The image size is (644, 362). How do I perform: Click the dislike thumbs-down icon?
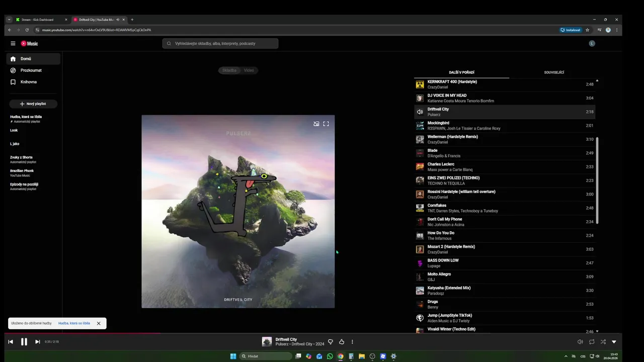tap(331, 342)
